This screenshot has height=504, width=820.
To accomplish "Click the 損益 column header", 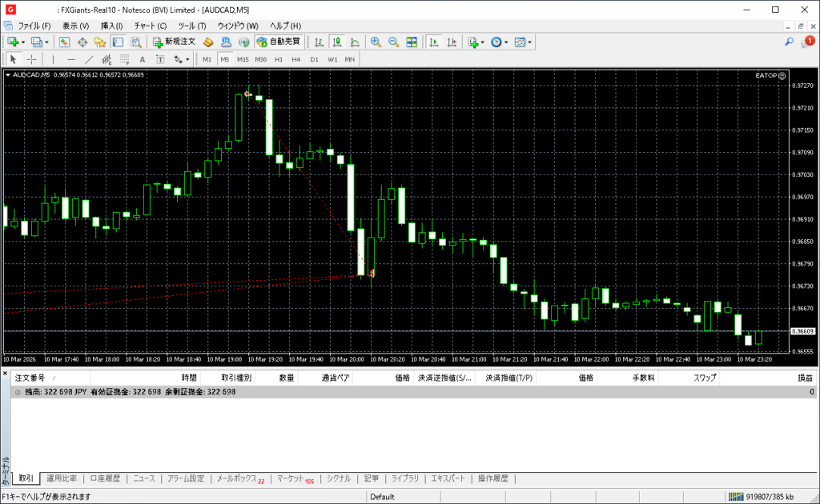I will 804,378.
